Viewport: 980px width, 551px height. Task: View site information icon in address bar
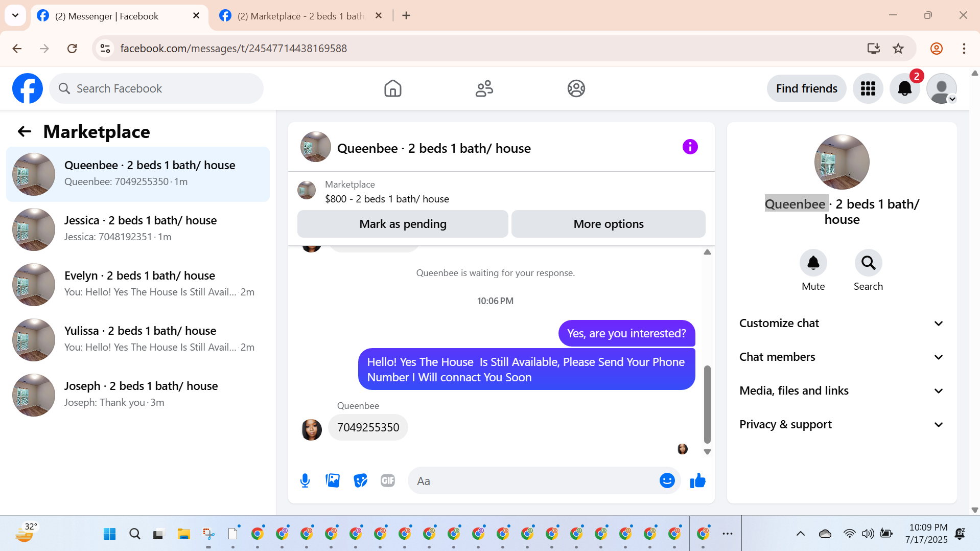point(105,49)
